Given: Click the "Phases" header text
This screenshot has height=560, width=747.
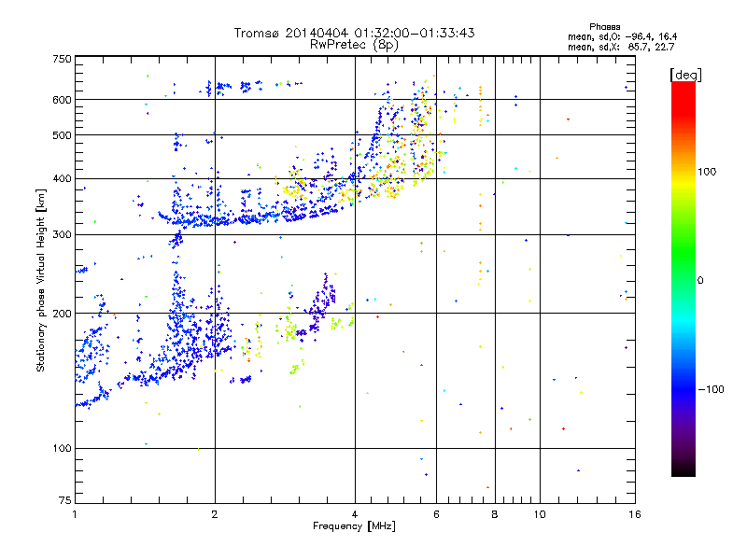Looking at the screenshot, I should pyautogui.click(x=604, y=27).
